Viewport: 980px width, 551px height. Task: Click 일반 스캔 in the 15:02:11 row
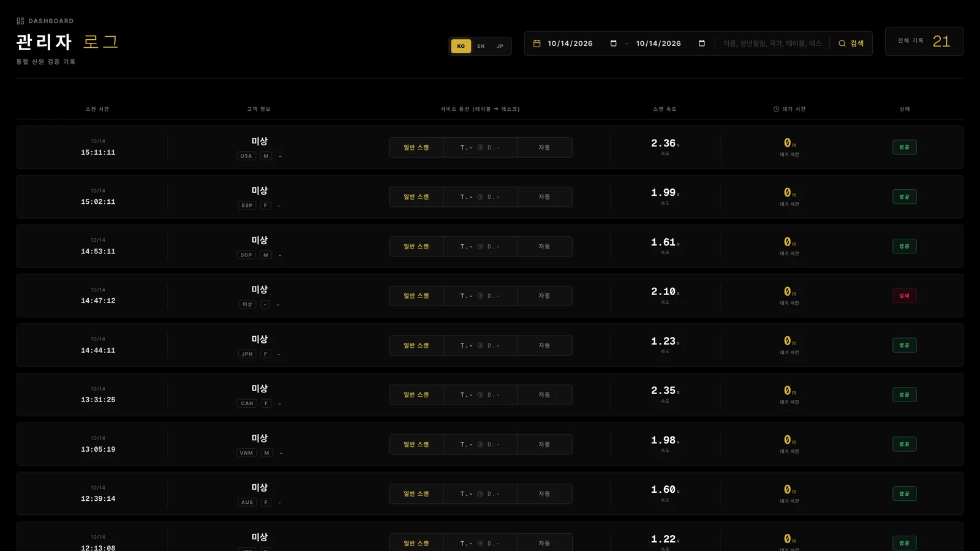[x=416, y=197]
